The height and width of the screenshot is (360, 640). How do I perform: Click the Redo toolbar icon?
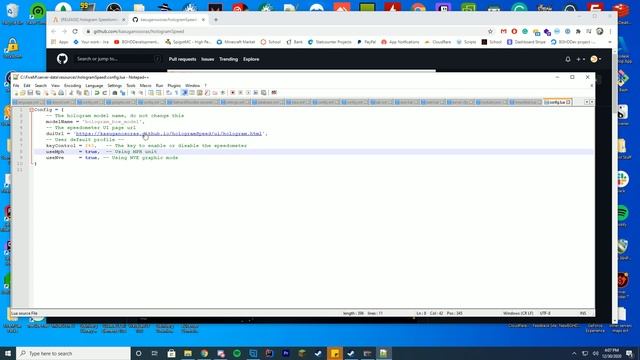coord(105,93)
